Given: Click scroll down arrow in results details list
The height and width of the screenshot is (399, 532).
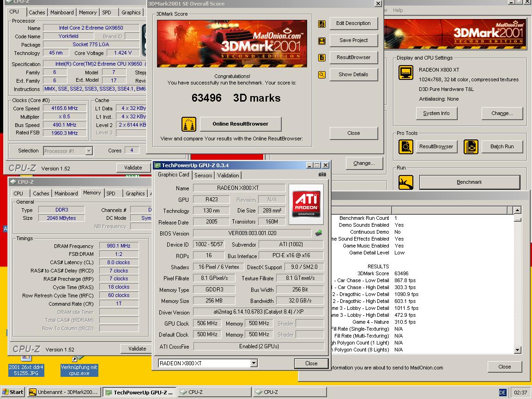Looking at the screenshot, I should 517,350.
